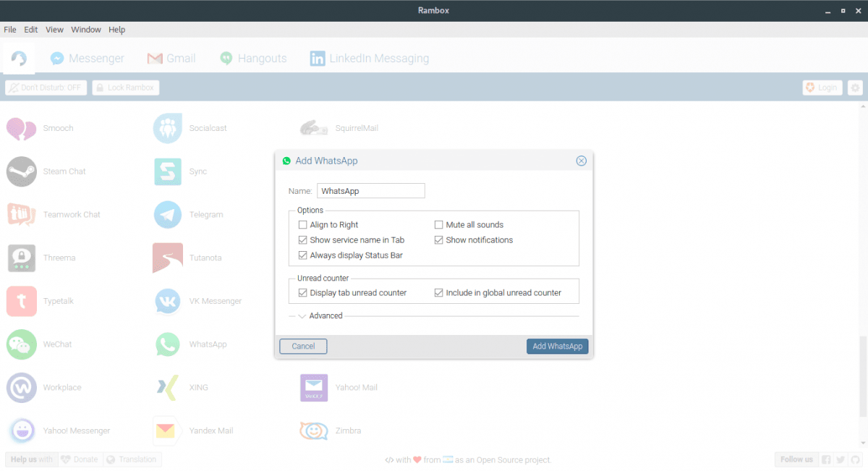Open the Rambox GitHub page icon
This screenshot has width=868, height=471.
(854, 459)
